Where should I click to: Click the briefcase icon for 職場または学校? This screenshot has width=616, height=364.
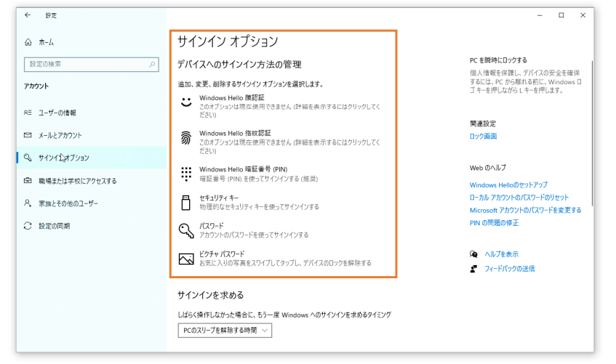pyautogui.click(x=28, y=181)
